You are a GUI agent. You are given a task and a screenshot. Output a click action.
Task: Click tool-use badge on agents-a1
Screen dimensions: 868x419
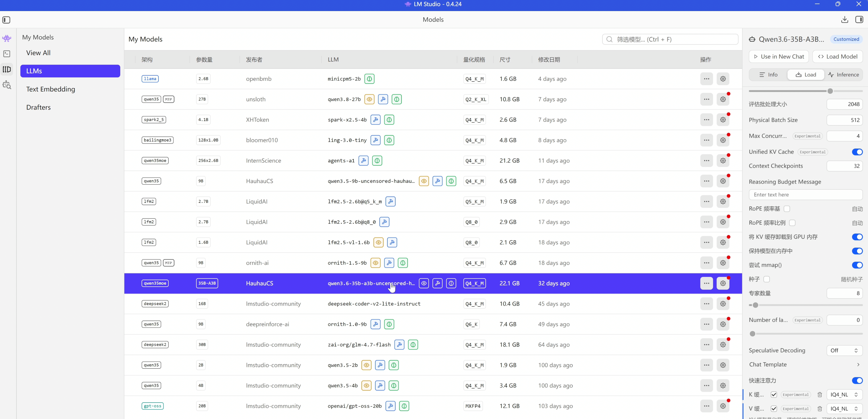pos(363,161)
